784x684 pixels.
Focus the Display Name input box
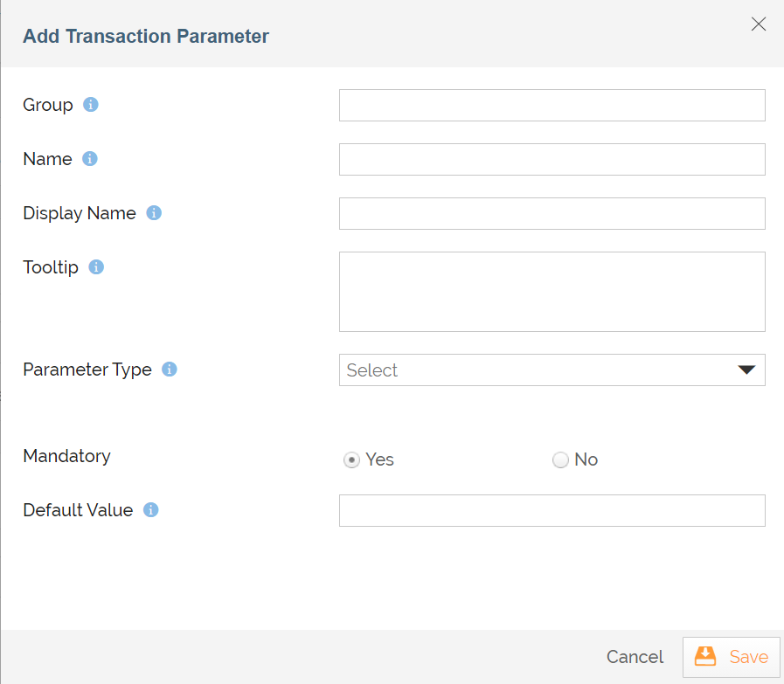[x=552, y=213]
